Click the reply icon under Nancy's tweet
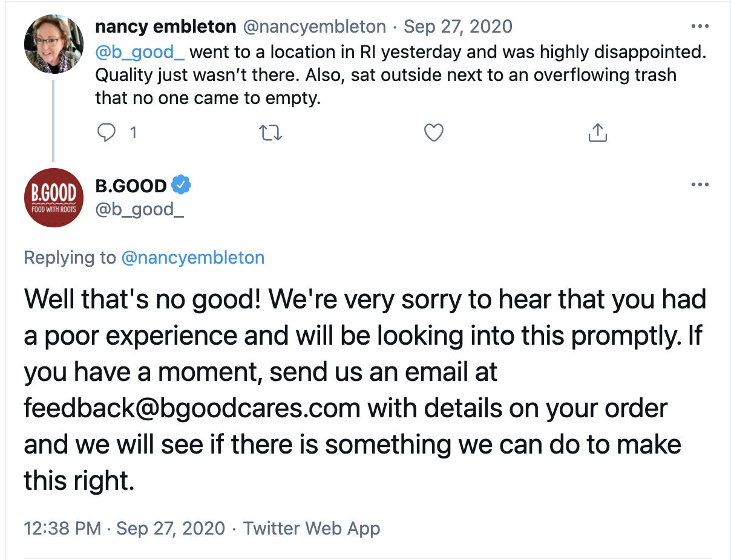This screenshot has height=560, width=731. [107, 132]
